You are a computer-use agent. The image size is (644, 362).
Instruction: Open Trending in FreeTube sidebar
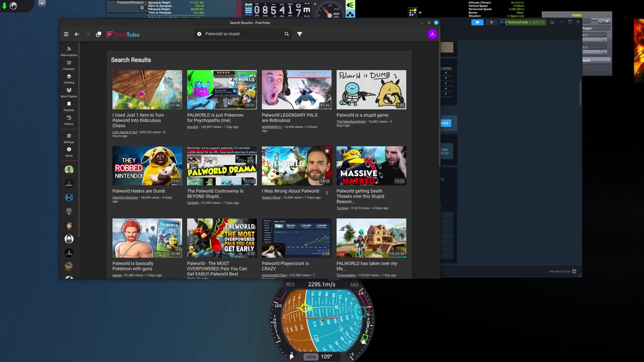[69, 79]
